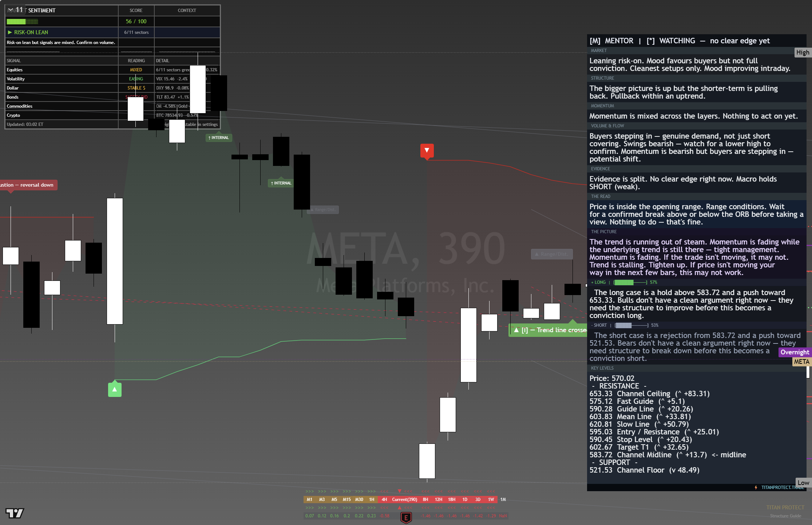812x525 pixels.
Task: Click the SHORT 53% confidence bar
Action: click(632, 325)
